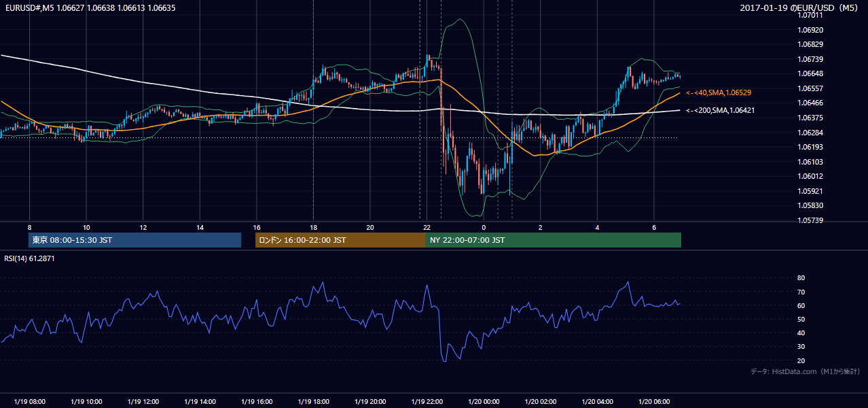Viewport: 868px width, 408px height.
Task: Click the bottom date label 1/20 02:00
Action: coord(541,401)
